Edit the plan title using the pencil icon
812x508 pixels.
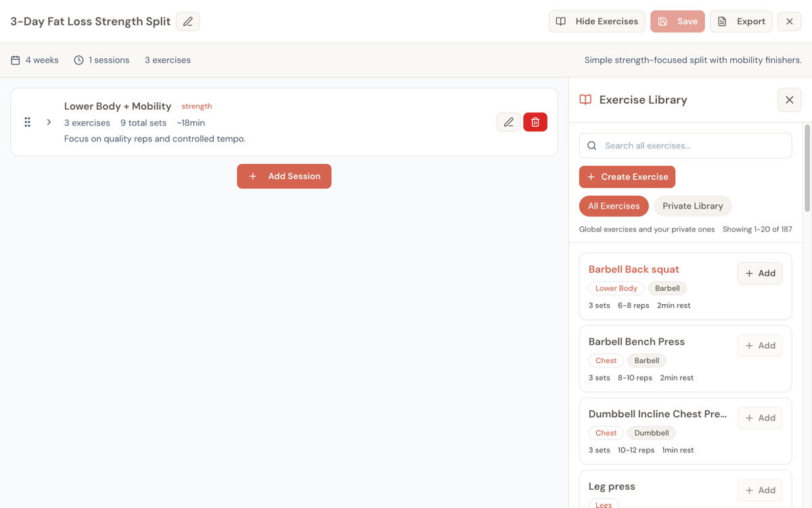click(x=187, y=21)
